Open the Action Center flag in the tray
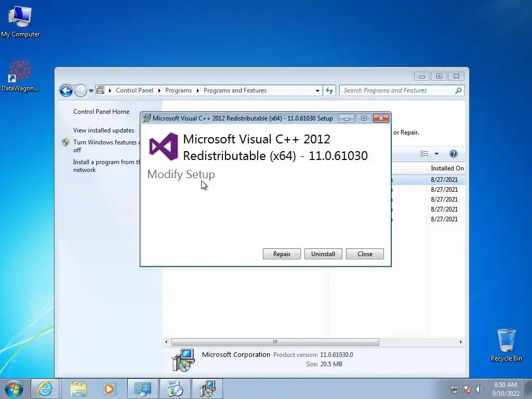The image size is (532, 399). tap(467, 389)
